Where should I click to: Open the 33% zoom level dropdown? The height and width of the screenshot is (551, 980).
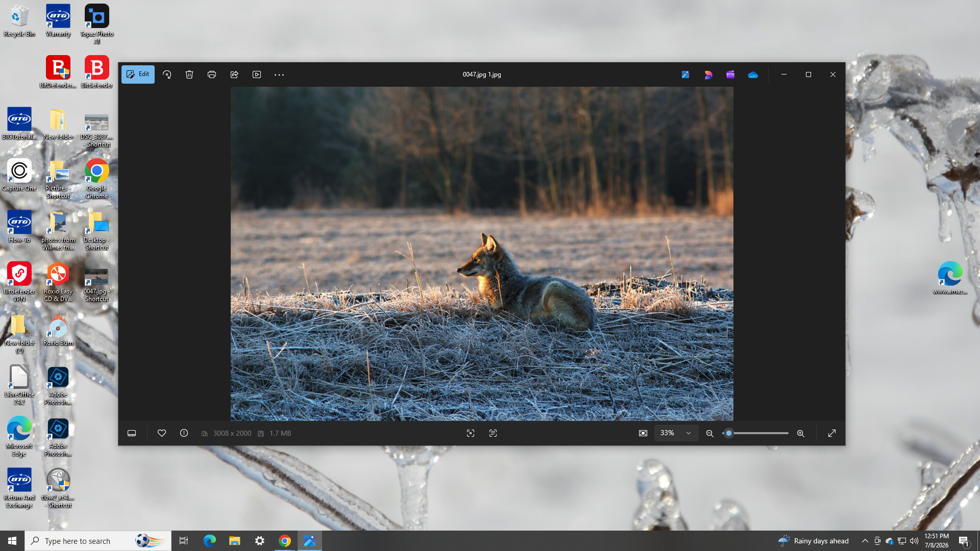point(676,433)
